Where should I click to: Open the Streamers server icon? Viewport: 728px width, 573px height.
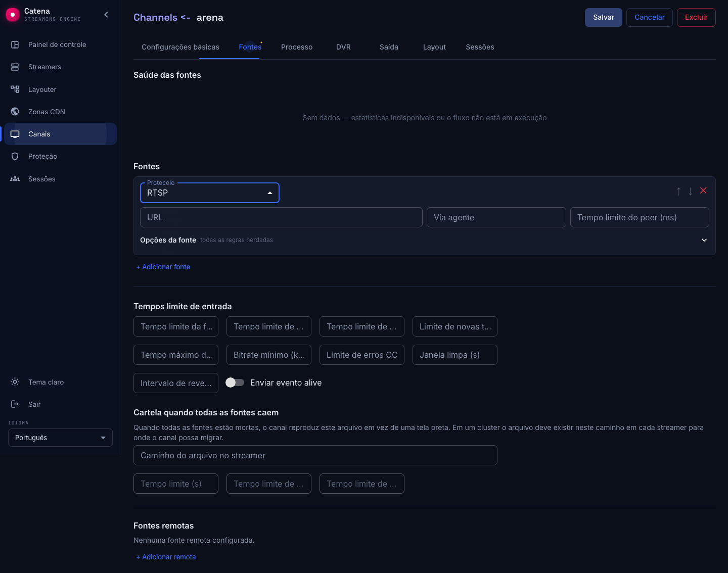point(15,67)
